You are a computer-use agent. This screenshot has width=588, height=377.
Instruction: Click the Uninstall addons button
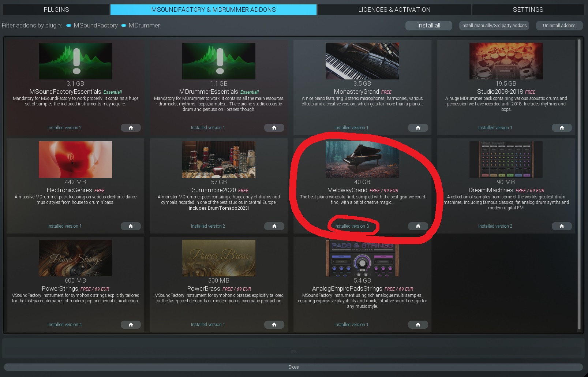(x=559, y=26)
